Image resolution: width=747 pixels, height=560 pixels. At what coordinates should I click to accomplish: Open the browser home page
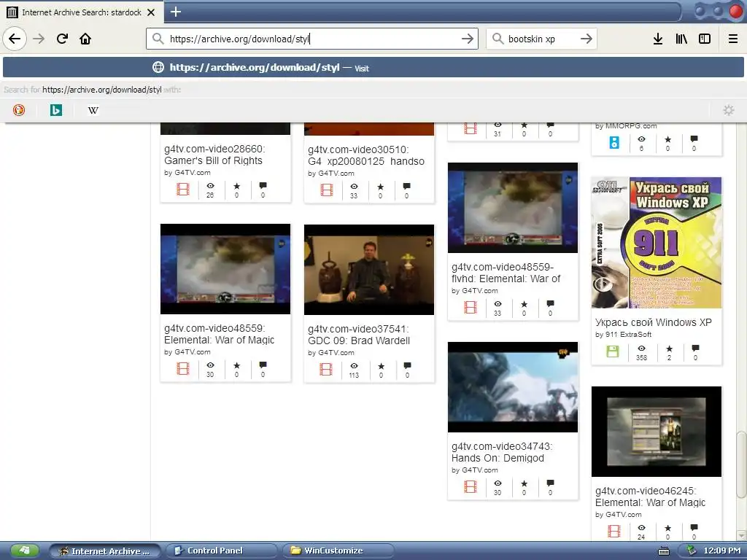[x=85, y=39]
